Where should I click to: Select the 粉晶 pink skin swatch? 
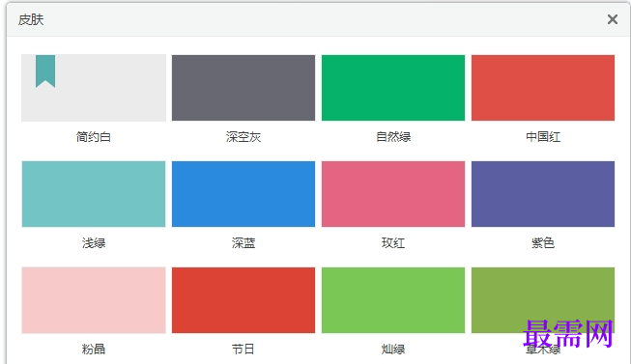pos(94,300)
